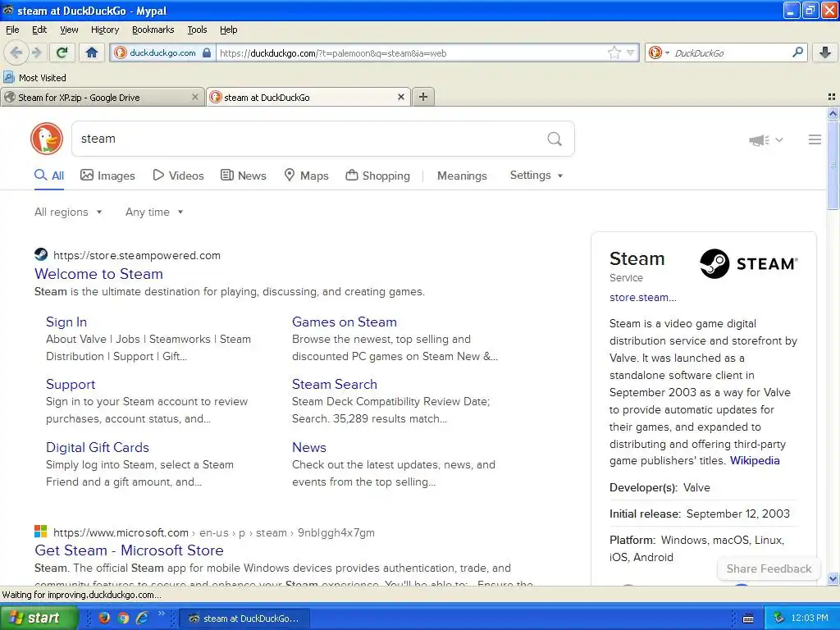Switch to News results tab
Image resolution: width=840 pixels, height=630 pixels.
click(244, 176)
